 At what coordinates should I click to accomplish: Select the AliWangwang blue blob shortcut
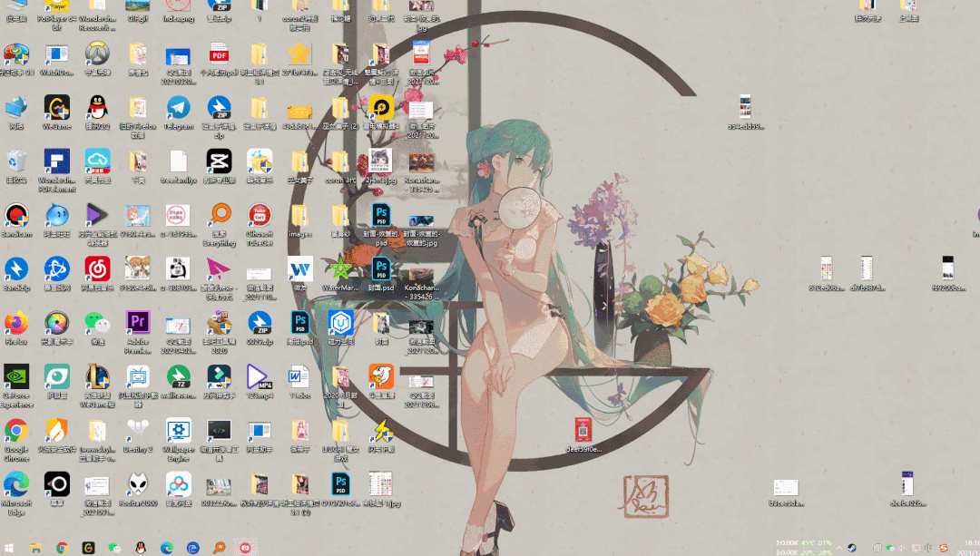(x=57, y=219)
